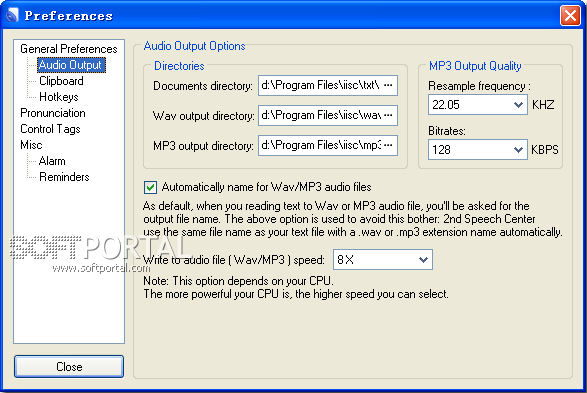Select the Audio Output tree item
Image resolution: width=587 pixels, height=393 pixels.
coord(71,65)
